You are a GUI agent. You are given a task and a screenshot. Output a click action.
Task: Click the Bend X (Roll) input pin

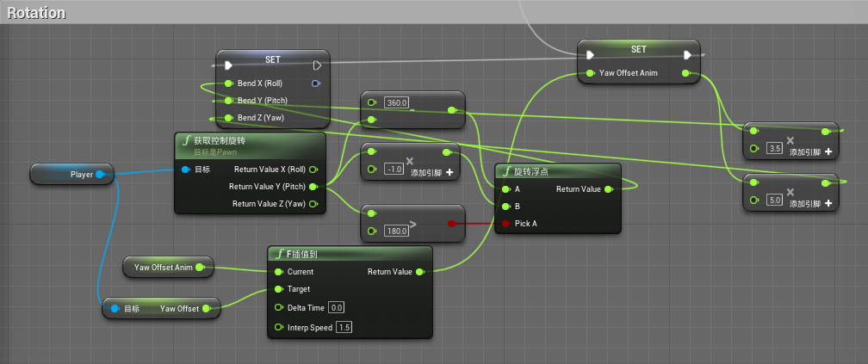[228, 83]
